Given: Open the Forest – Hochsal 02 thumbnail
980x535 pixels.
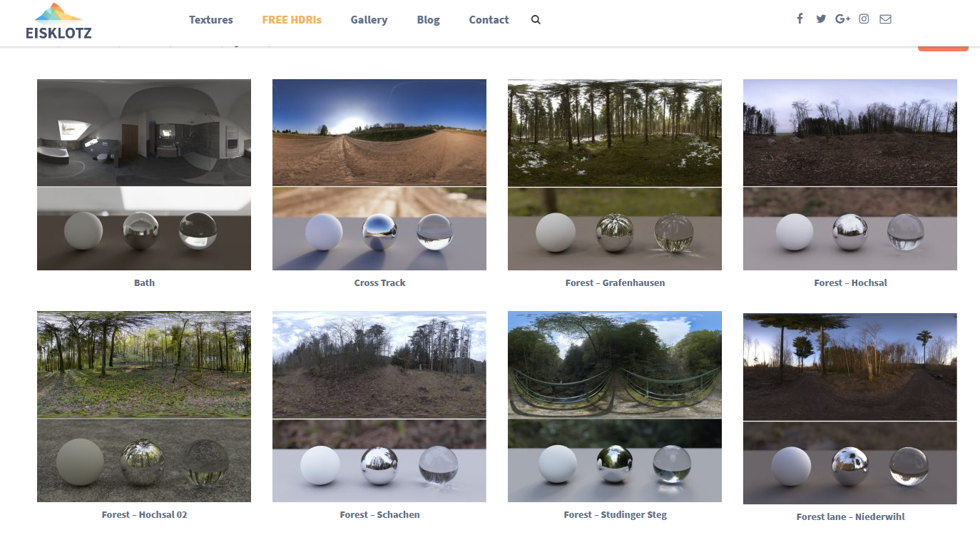Looking at the screenshot, I should [144, 406].
